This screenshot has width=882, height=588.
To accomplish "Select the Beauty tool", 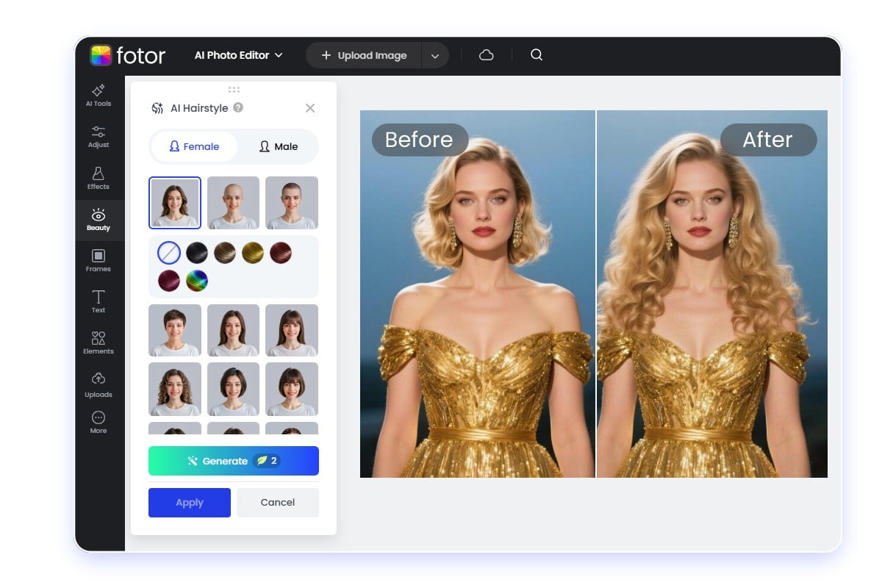I will pos(98,220).
